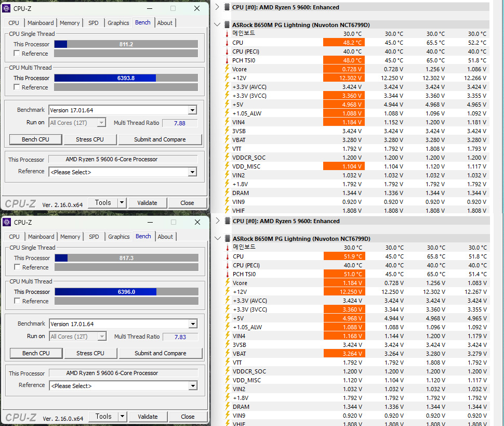
Task: Click Submit and Compare in top CPU-Z
Action: (160, 139)
